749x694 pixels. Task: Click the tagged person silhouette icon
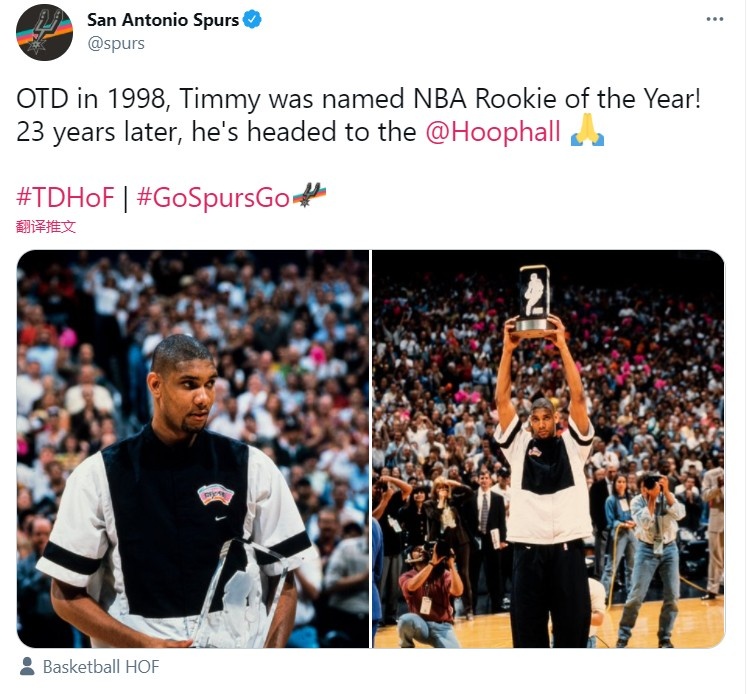[27, 666]
